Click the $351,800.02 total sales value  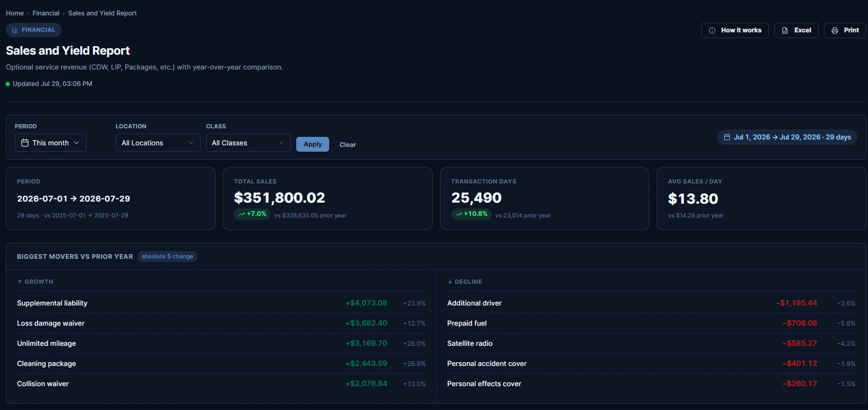click(x=279, y=198)
